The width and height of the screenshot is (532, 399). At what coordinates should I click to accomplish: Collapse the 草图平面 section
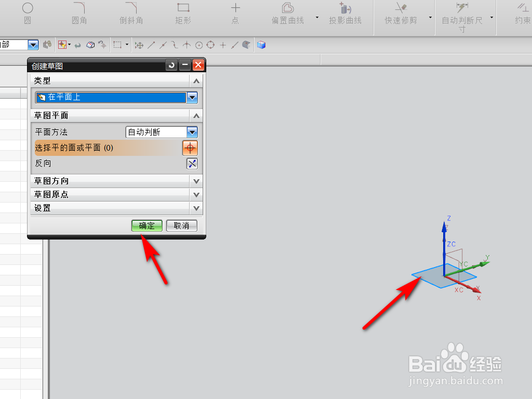(x=196, y=116)
